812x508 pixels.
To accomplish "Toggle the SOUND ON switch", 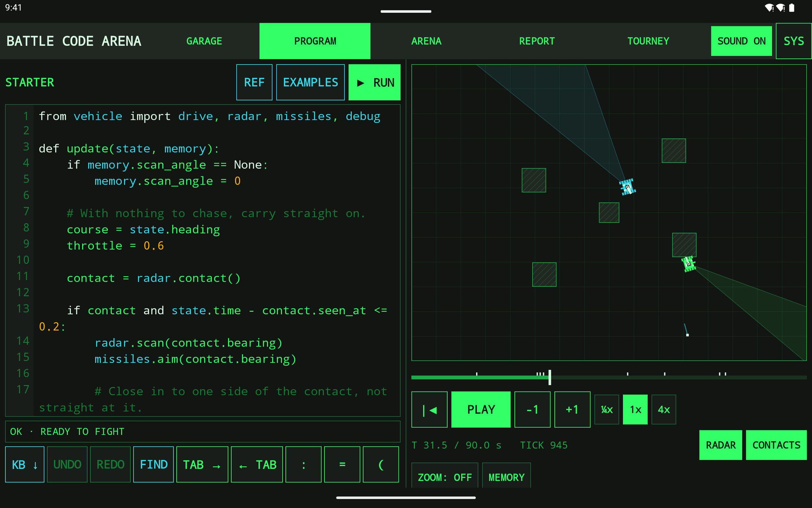I will [741, 41].
